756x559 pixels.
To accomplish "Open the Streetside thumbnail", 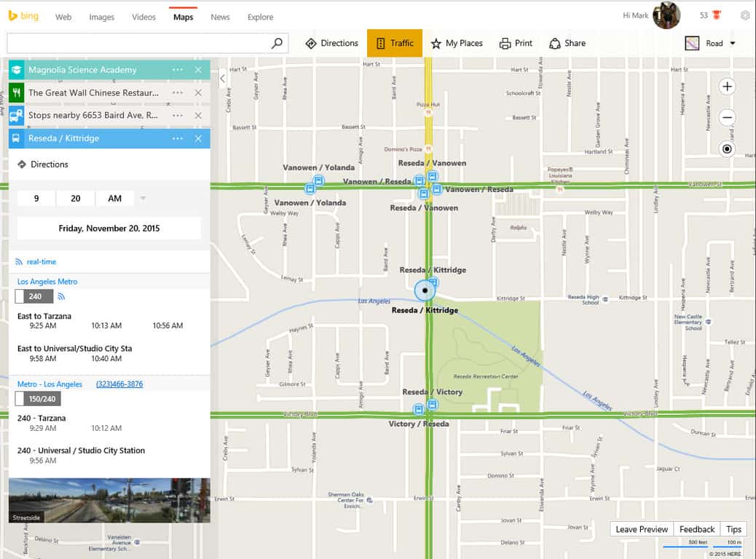I will pyautogui.click(x=109, y=500).
